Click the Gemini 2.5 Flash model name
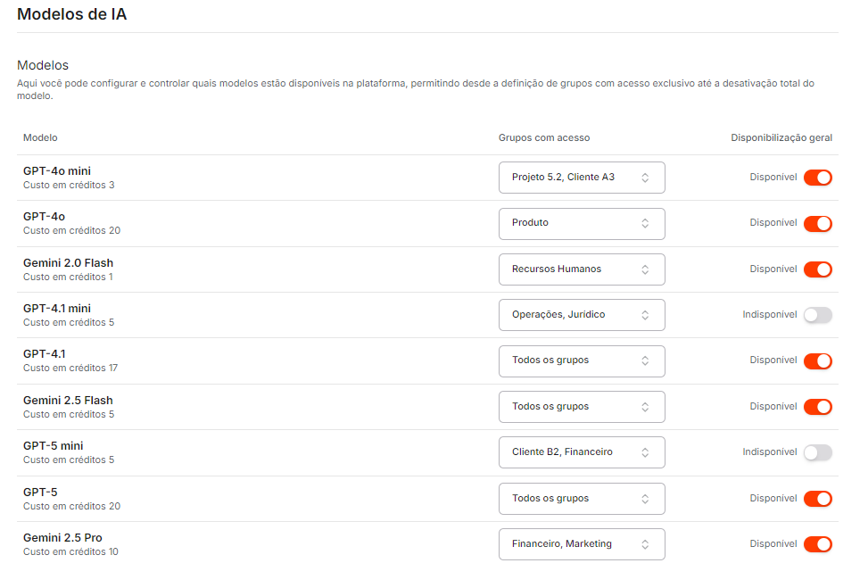868x588 pixels. 68,401
